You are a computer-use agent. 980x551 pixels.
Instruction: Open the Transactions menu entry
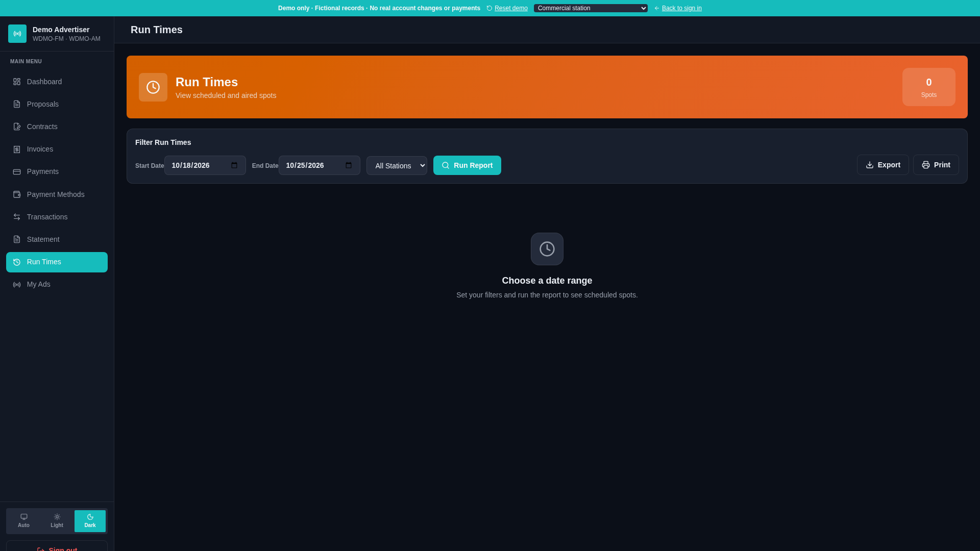pyautogui.click(x=57, y=217)
